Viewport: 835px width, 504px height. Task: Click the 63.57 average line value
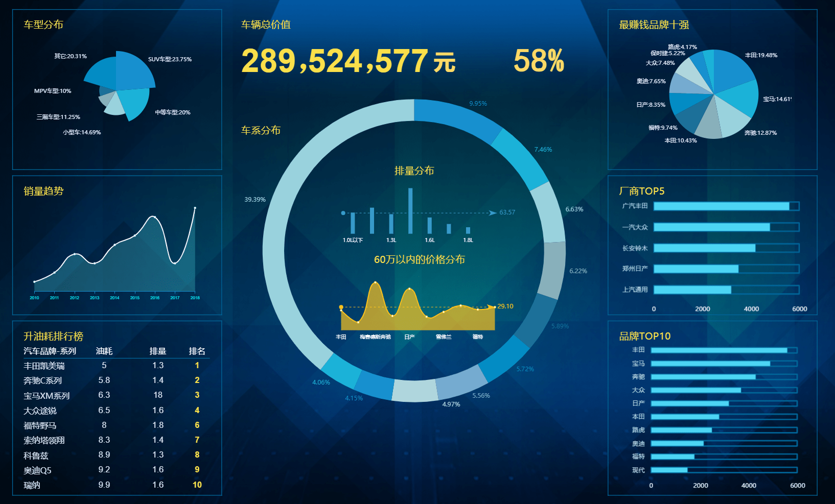(507, 212)
